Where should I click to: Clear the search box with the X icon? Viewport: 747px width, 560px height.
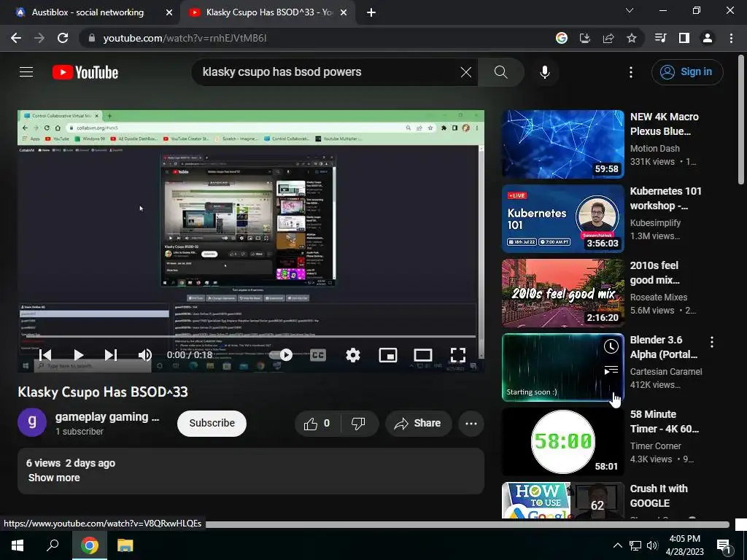click(x=466, y=72)
